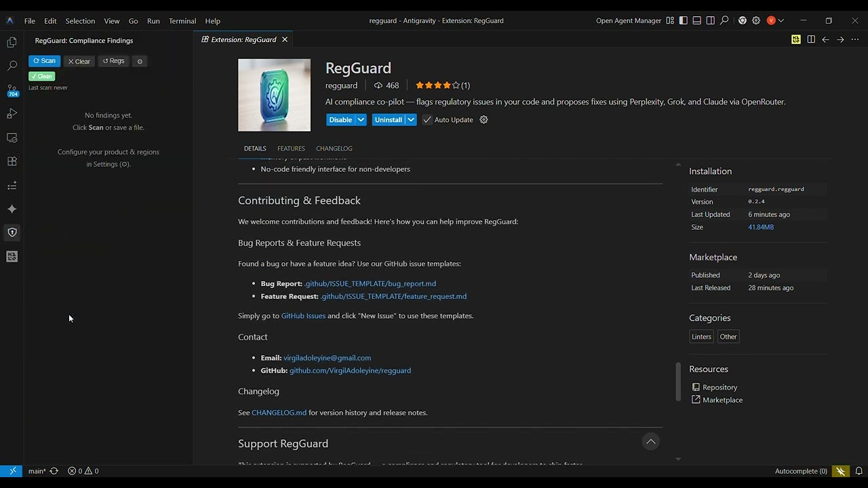868x488 pixels.
Task: Open the four-point star AI view
Action: [x=12, y=209]
